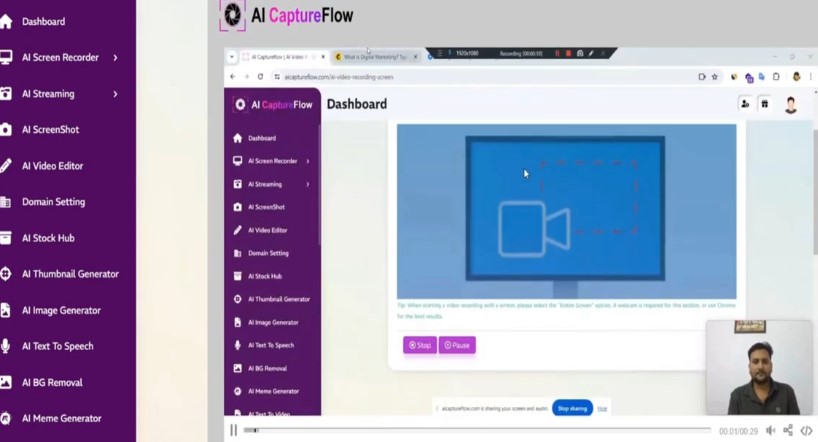Toggle pause on the video player
This screenshot has width=818, height=442.
[233, 430]
